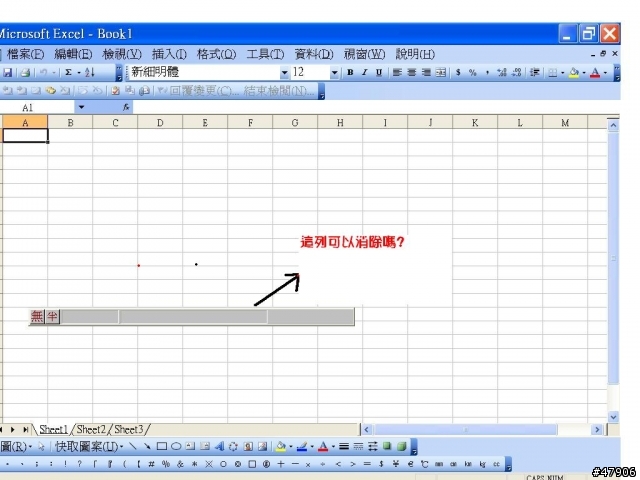This screenshot has height=480, width=640.
Task: Apply Fill Color in the formatting toolbar
Action: pyautogui.click(x=574, y=73)
